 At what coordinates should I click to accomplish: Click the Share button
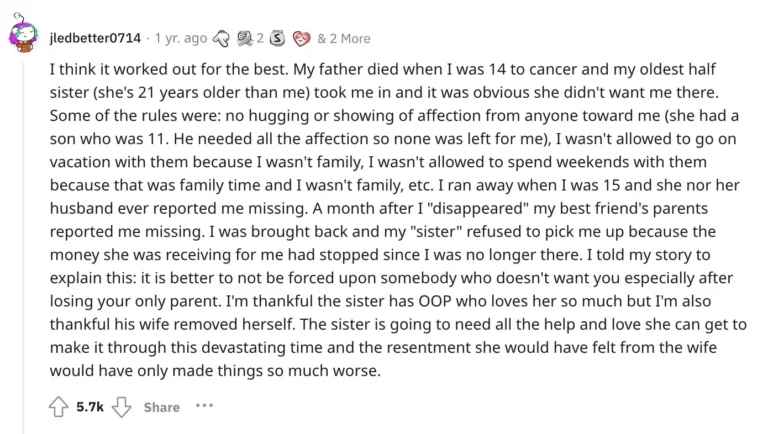[x=161, y=407]
